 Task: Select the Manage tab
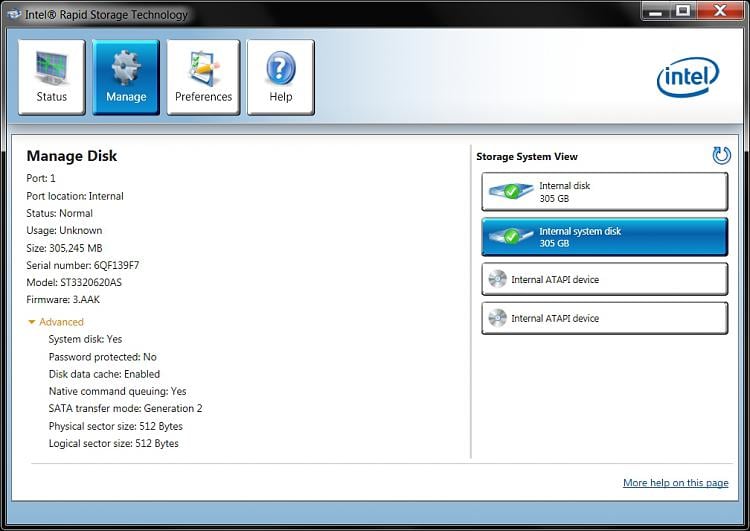tap(126, 77)
